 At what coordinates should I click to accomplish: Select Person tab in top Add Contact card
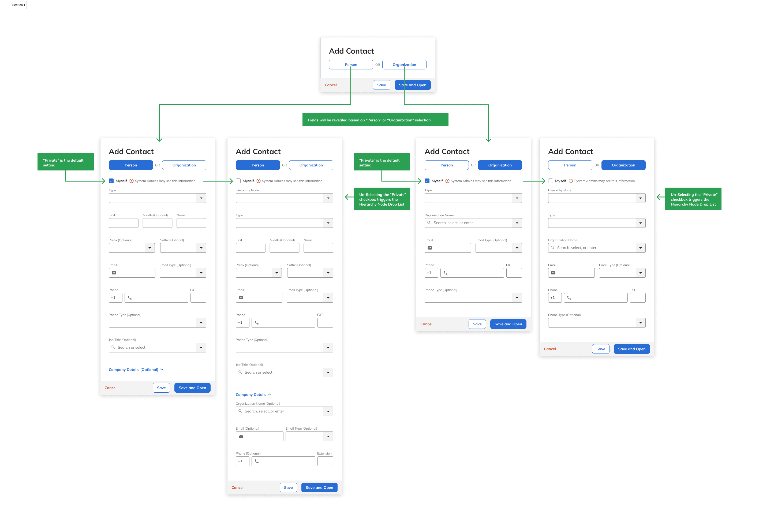(351, 65)
